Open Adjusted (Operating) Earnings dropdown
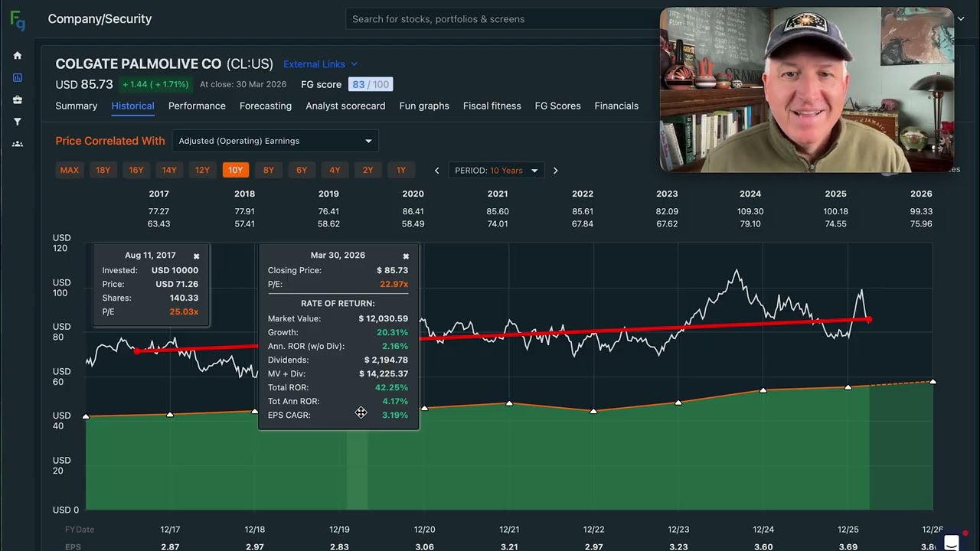This screenshot has width=980, height=551. [x=276, y=141]
